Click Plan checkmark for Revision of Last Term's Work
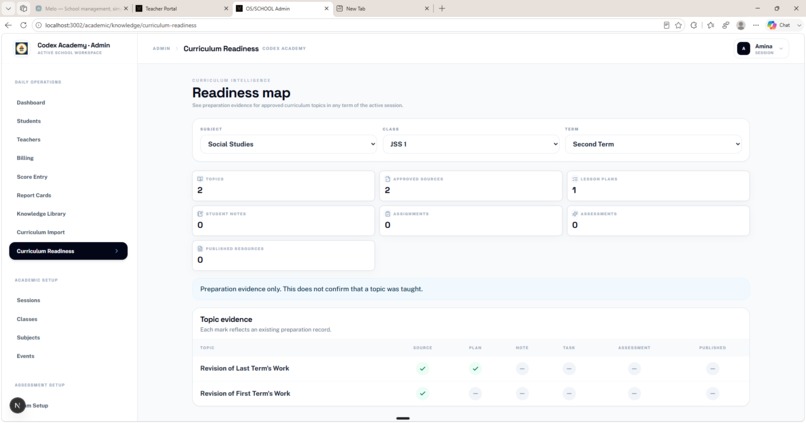Screen dimensions: 806x423 point(475,369)
